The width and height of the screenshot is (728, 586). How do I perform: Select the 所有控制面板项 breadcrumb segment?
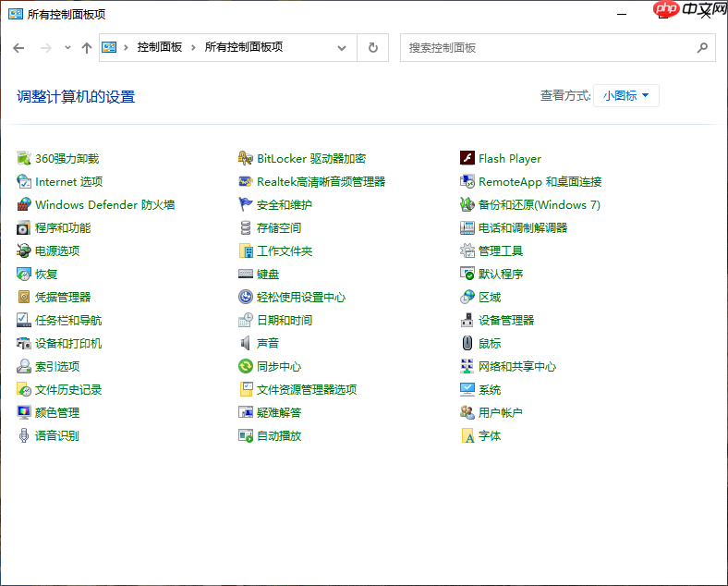point(244,47)
